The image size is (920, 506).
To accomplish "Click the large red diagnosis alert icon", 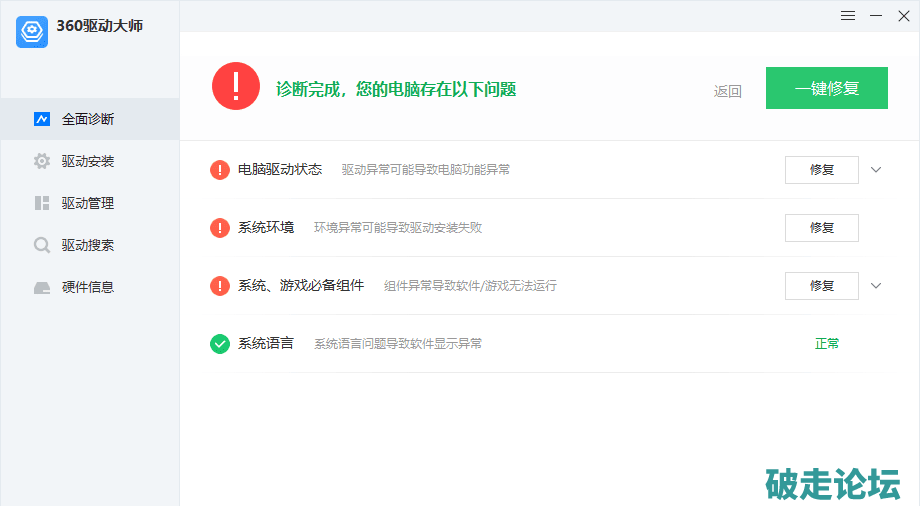I will click(x=236, y=87).
